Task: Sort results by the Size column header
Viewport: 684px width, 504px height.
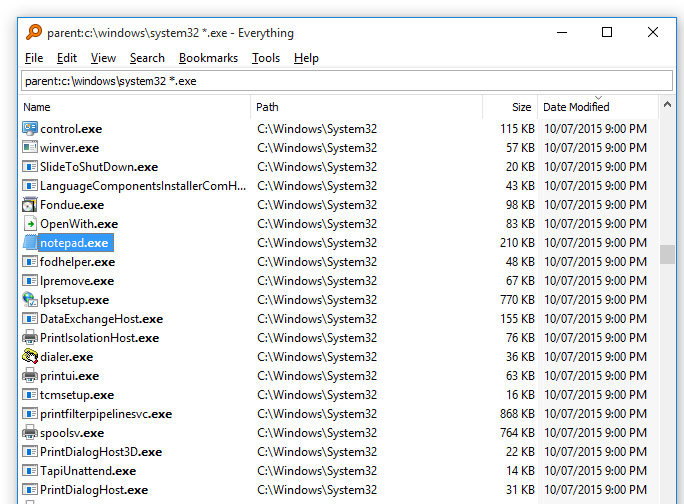Action: coord(510,107)
